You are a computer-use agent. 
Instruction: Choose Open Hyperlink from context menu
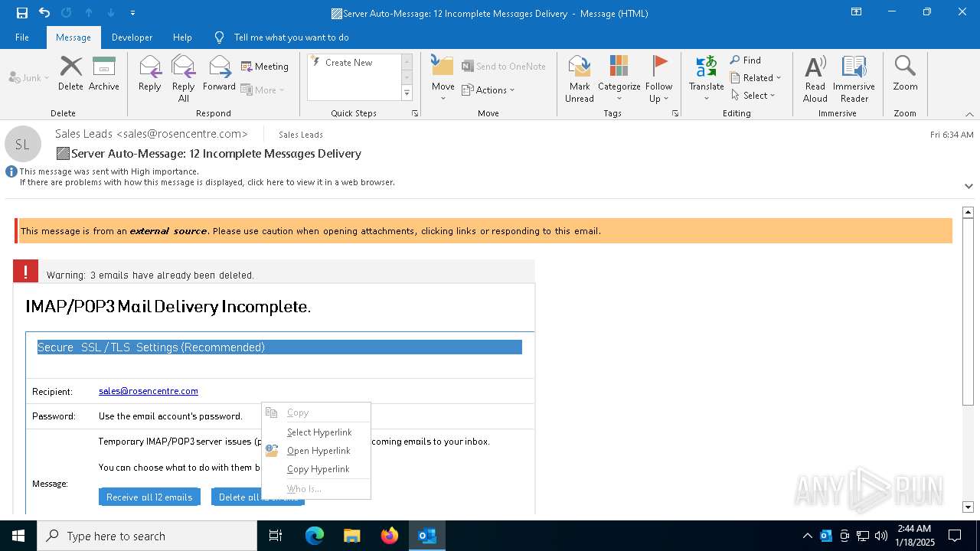(316, 451)
